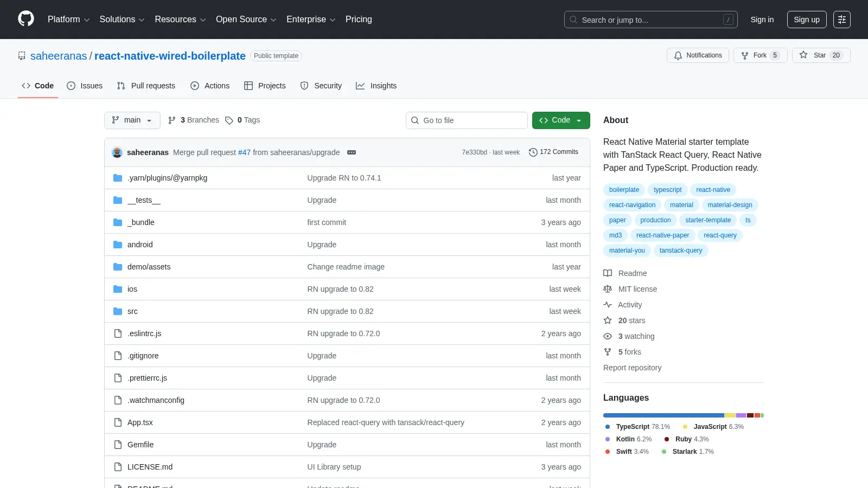The height and width of the screenshot is (488, 868).
Task: Click the .yarn/plugins/@yarnpkg folder icon
Action: point(118,178)
